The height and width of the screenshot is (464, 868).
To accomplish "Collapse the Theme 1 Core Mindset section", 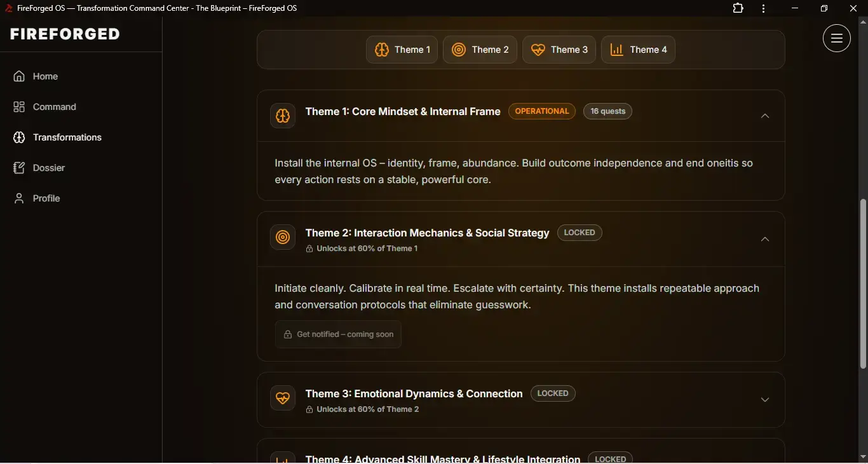I will (765, 116).
